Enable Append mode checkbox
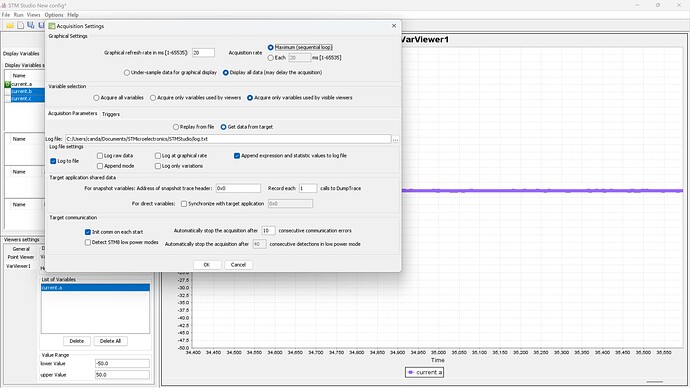This screenshot has height=388, width=690. click(100, 166)
